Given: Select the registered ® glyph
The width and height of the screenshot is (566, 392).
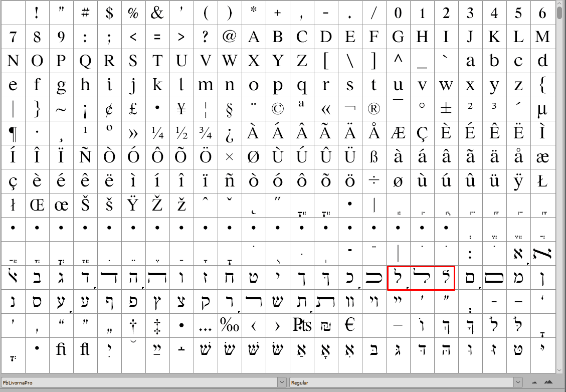Looking at the screenshot, I should coord(374,109).
